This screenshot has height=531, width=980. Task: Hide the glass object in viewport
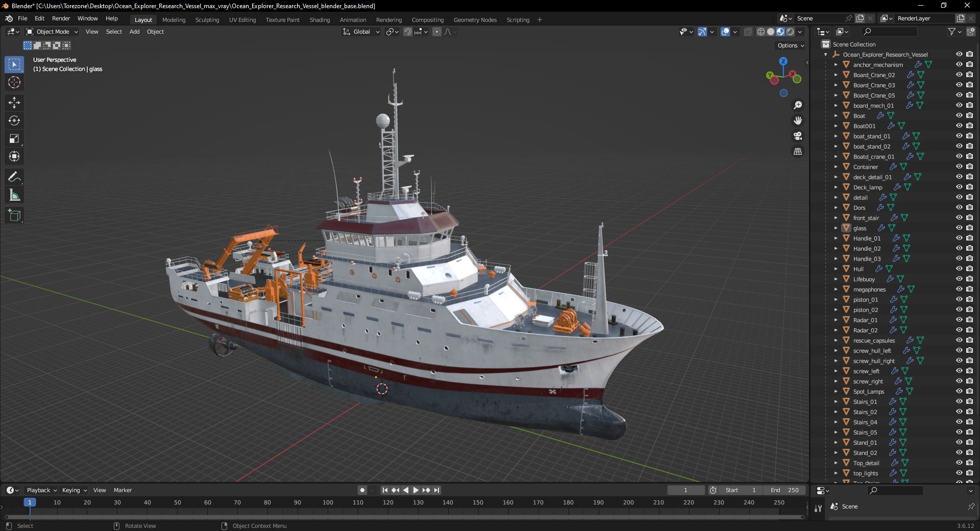point(959,228)
